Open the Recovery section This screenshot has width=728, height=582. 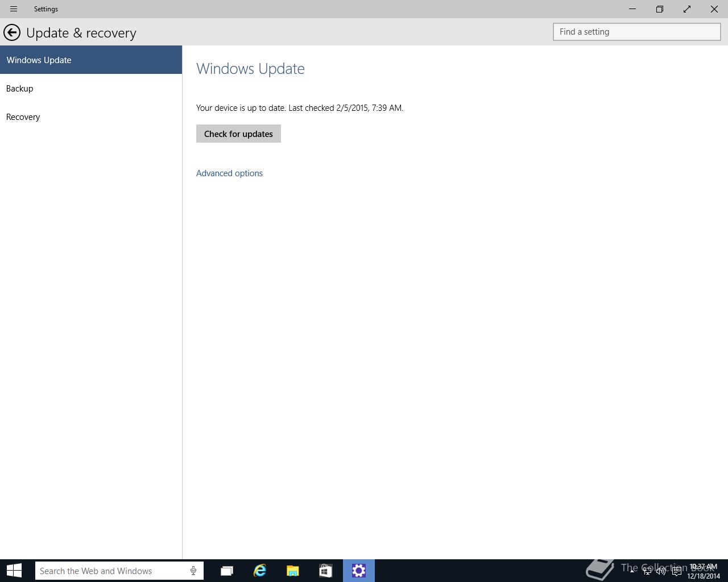tap(91, 117)
